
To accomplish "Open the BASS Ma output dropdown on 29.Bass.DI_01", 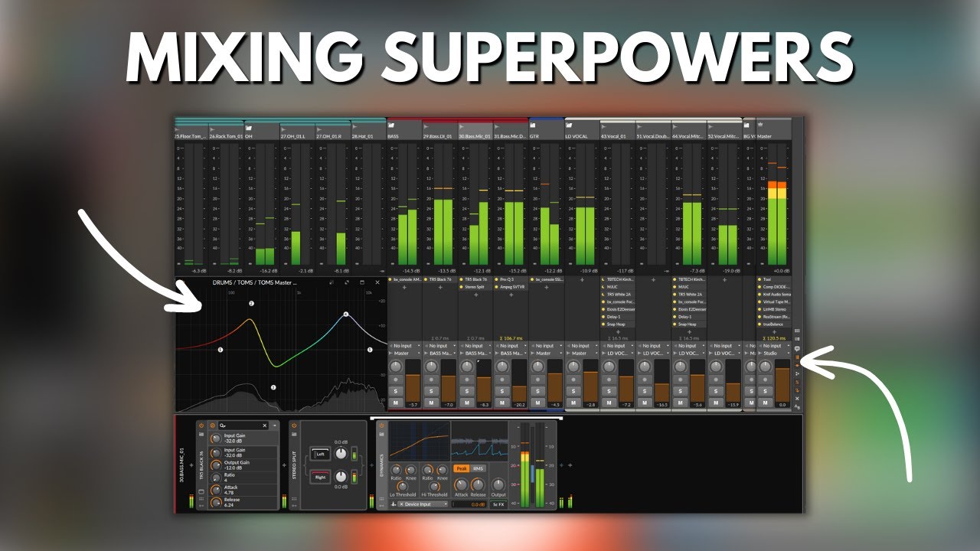I will point(440,354).
